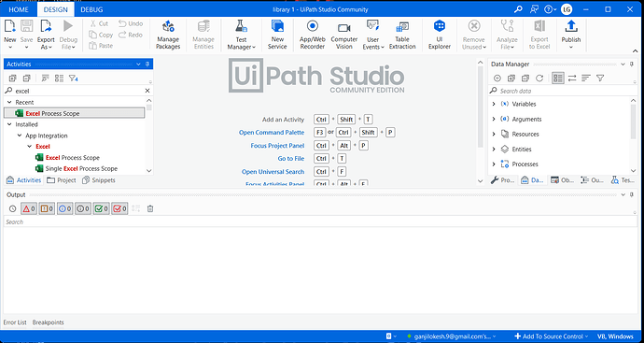Expand the Arguments node
Image resolution: width=644 pixels, height=343 pixels.
494,119
